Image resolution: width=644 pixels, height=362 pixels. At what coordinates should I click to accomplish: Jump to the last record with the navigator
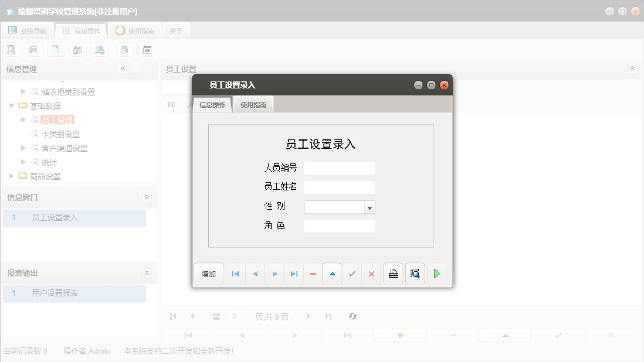coord(293,274)
